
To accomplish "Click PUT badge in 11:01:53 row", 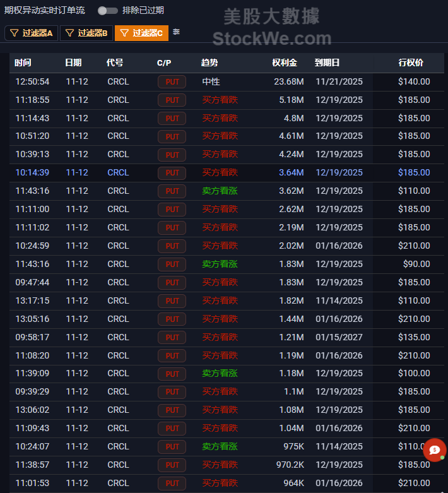I will click(172, 484).
